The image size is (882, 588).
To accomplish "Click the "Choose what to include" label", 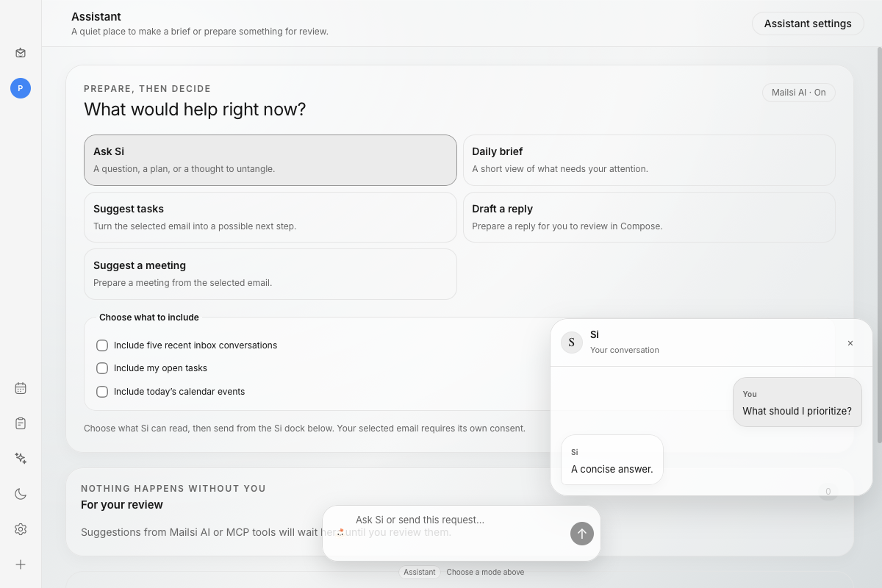I will [149, 318].
